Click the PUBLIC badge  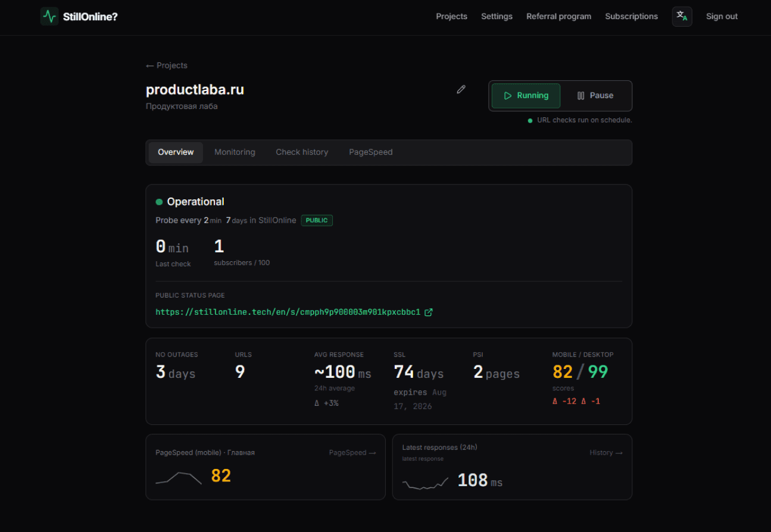[317, 220]
